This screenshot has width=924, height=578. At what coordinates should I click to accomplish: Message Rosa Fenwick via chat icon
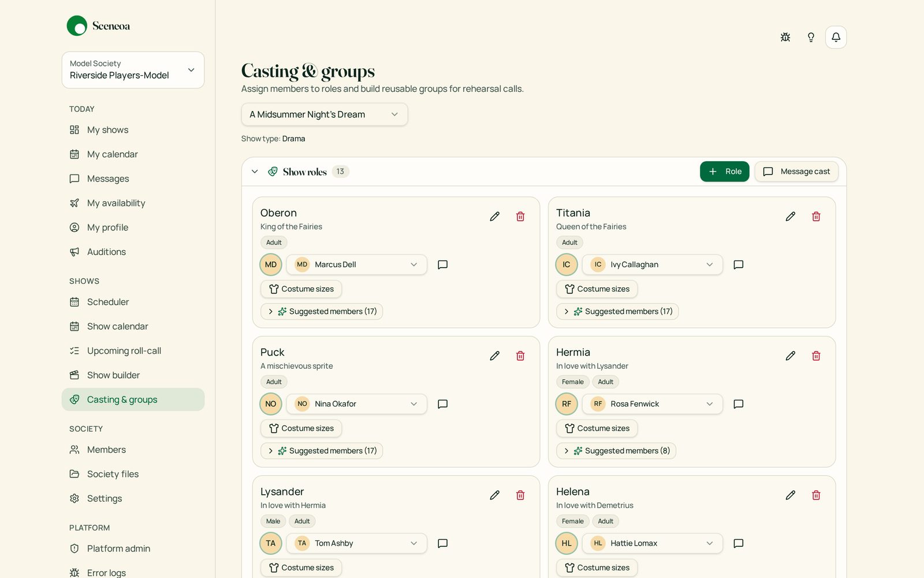coord(738,404)
